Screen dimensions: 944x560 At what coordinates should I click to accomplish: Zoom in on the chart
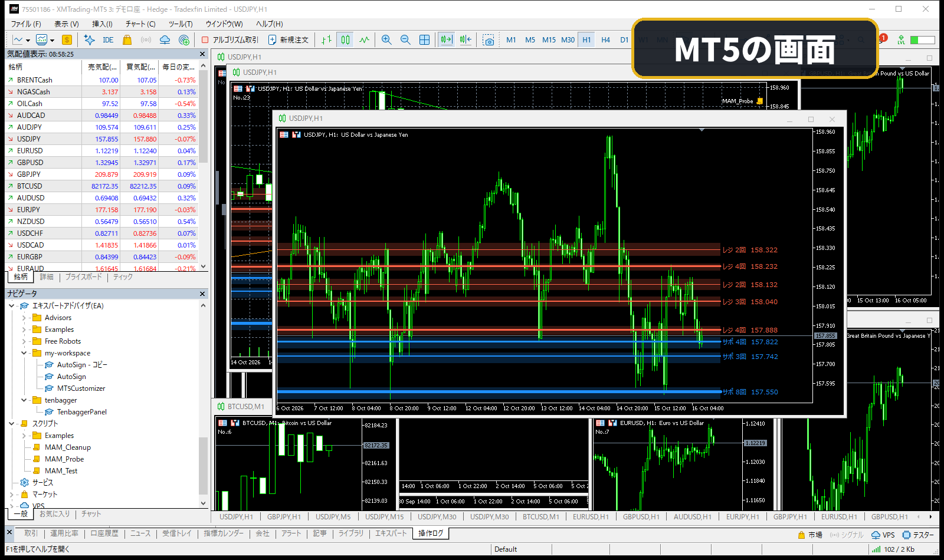pos(386,40)
